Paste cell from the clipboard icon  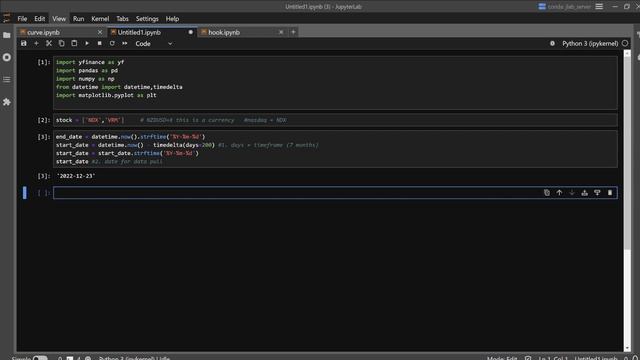click(74, 43)
